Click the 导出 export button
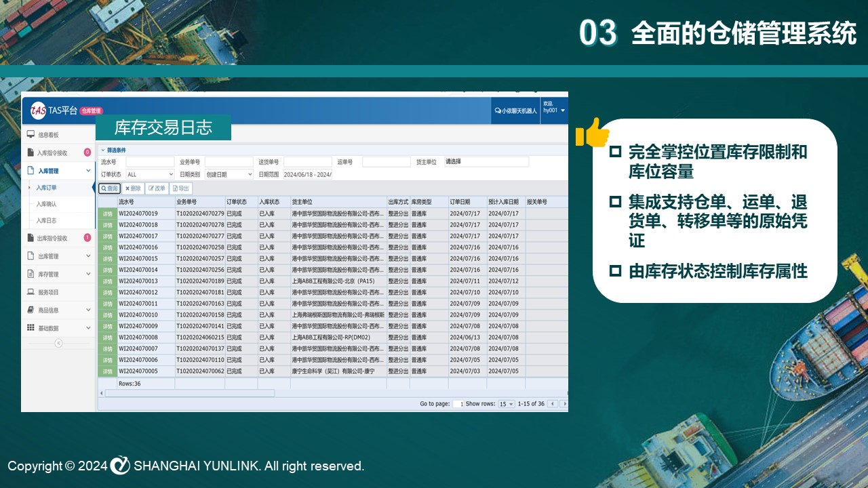 [181, 188]
